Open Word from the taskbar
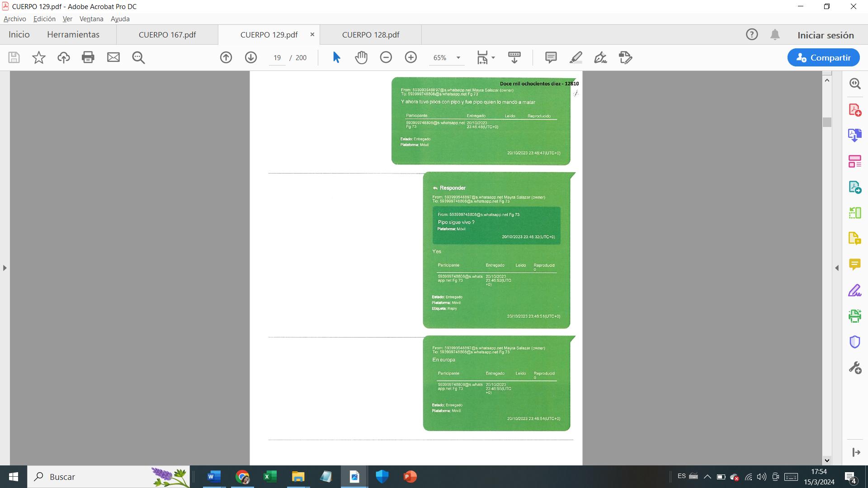This screenshot has width=868, height=488. pos(214,477)
